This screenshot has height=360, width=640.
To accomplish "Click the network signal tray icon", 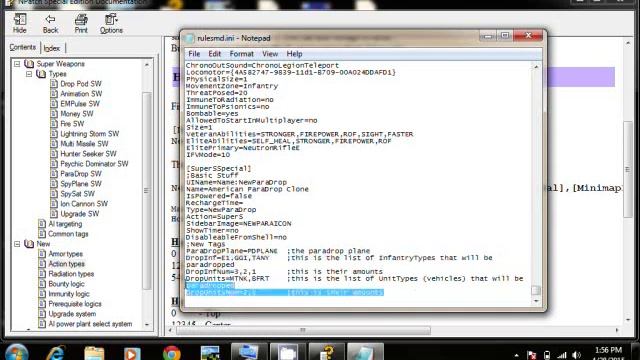I will pyautogui.click(x=562, y=356).
